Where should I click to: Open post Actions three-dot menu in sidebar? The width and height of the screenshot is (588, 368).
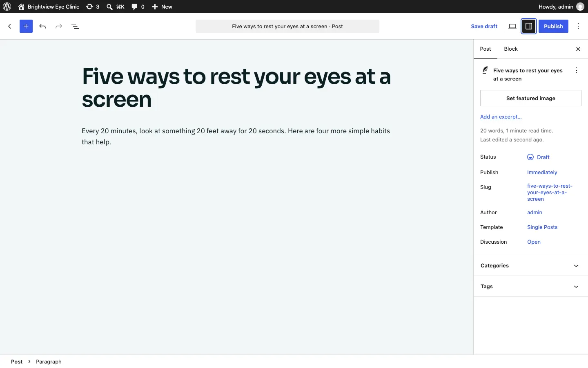[577, 70]
